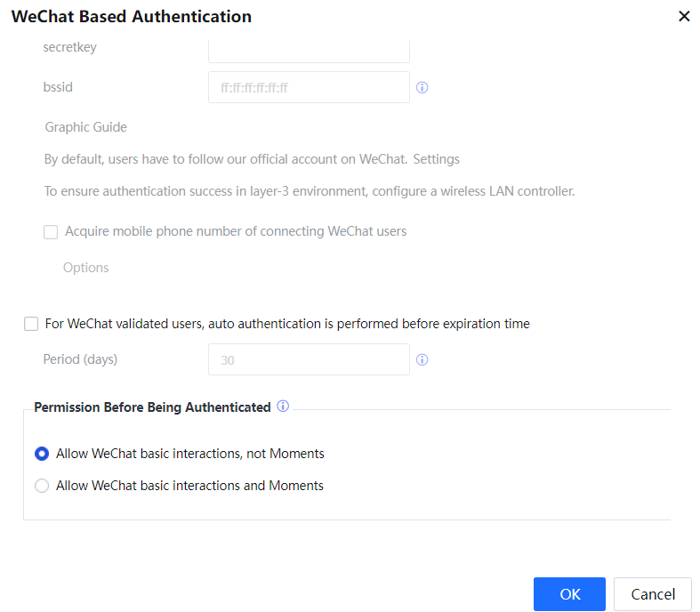Click the info icon beside Period (days) field
The height and width of the screenshot is (612, 700).
pyautogui.click(x=422, y=360)
